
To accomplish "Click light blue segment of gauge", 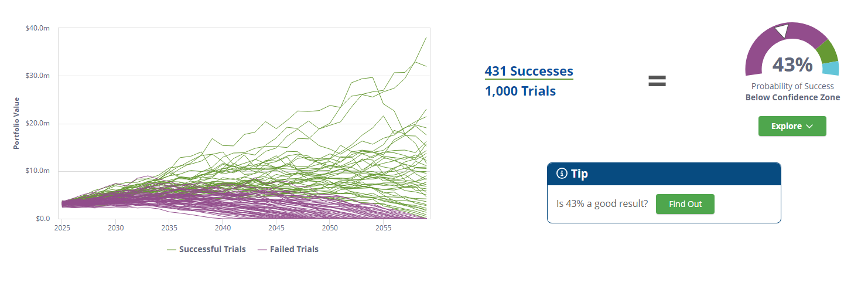I will coord(831,69).
